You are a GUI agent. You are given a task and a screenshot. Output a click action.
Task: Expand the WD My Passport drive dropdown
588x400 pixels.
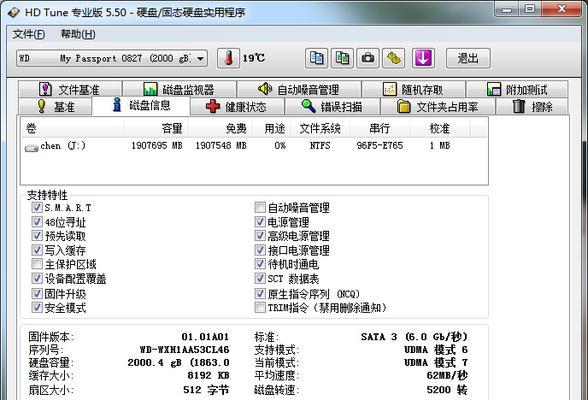201,59
